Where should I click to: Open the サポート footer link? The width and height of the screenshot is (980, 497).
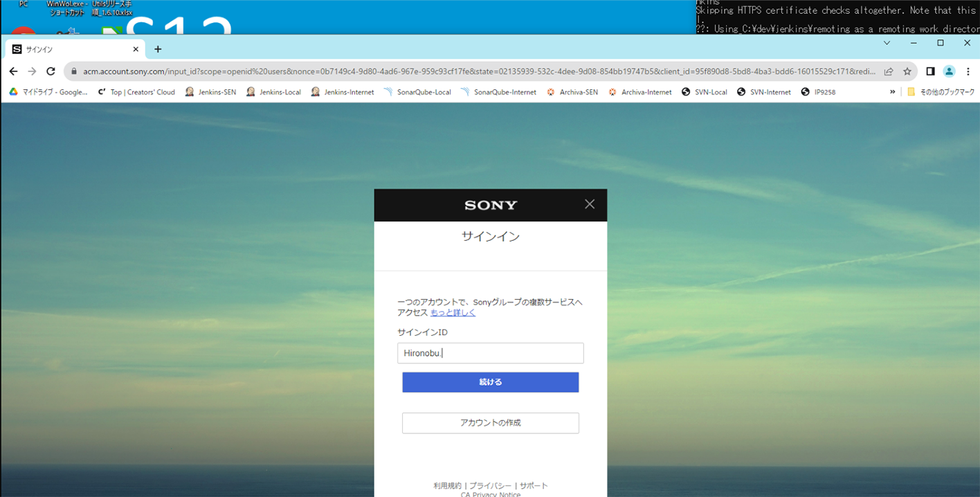click(534, 486)
